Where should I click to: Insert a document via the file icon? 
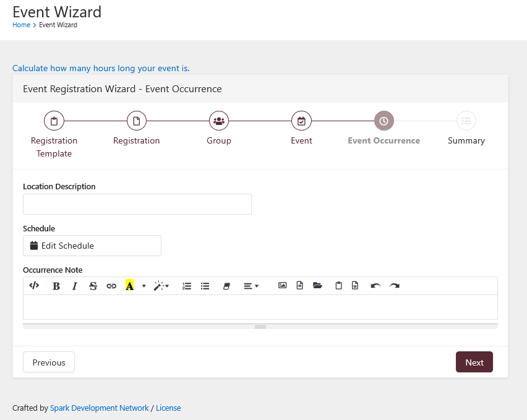coord(300,286)
